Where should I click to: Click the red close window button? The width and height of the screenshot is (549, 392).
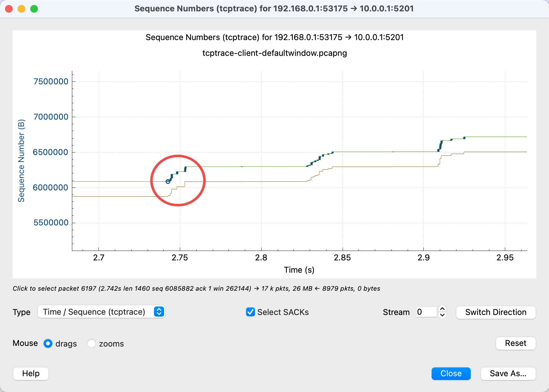click(9, 9)
